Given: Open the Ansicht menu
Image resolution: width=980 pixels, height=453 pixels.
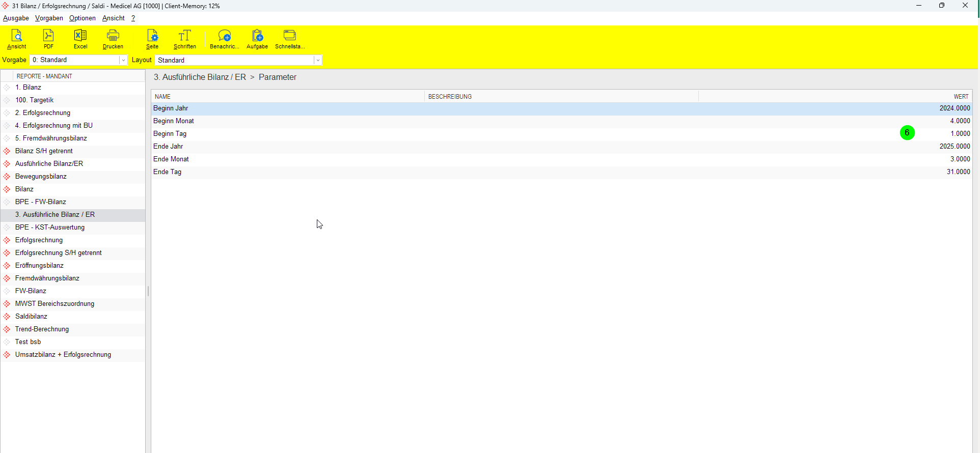Looking at the screenshot, I should point(113,18).
